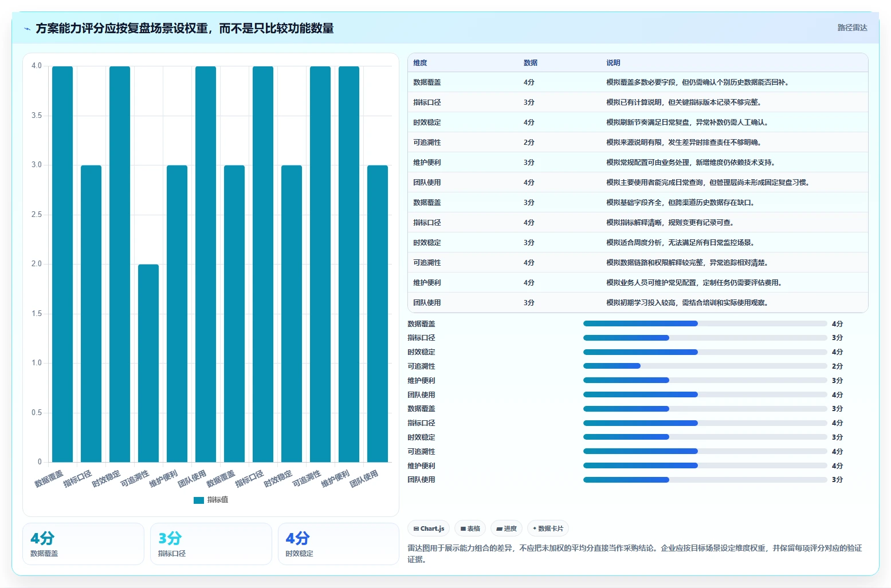Click the Chart.js tag chip

click(x=429, y=528)
